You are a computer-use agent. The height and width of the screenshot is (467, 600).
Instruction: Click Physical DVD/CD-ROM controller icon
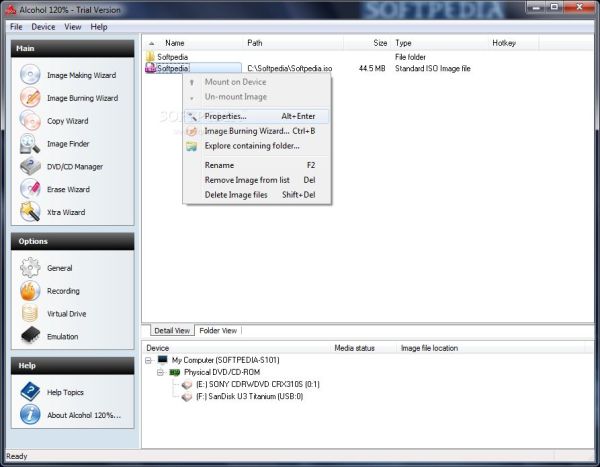[175, 372]
